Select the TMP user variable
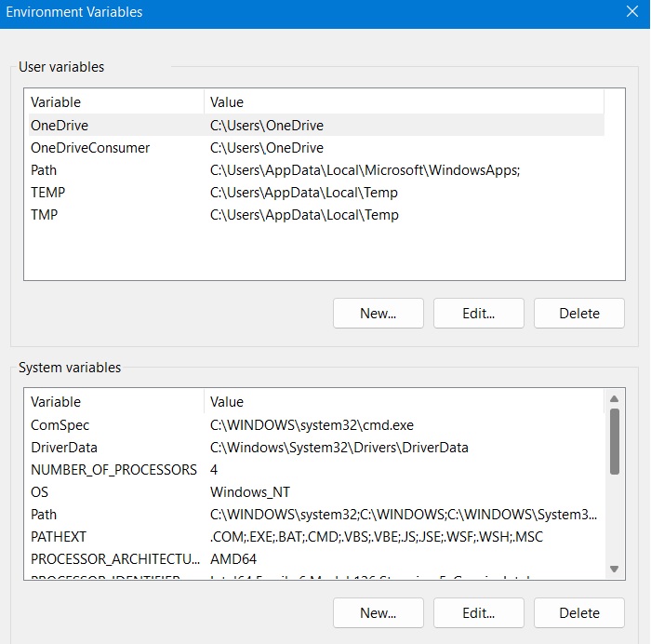 click(316, 215)
